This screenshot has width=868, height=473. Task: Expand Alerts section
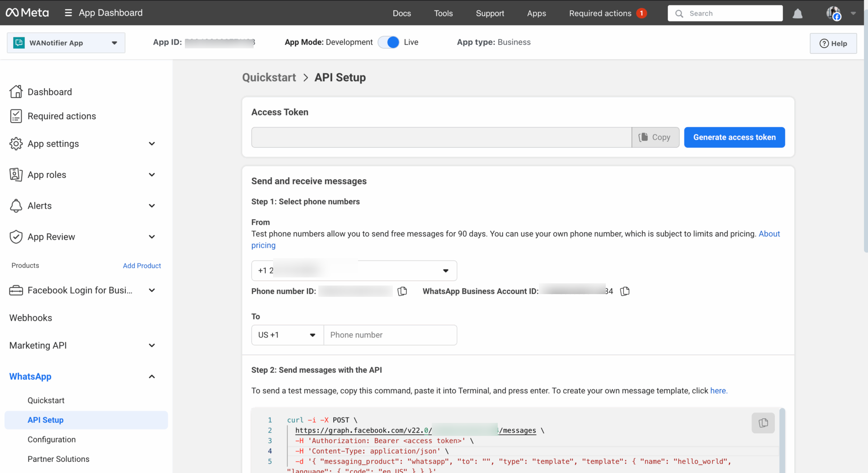pos(152,206)
